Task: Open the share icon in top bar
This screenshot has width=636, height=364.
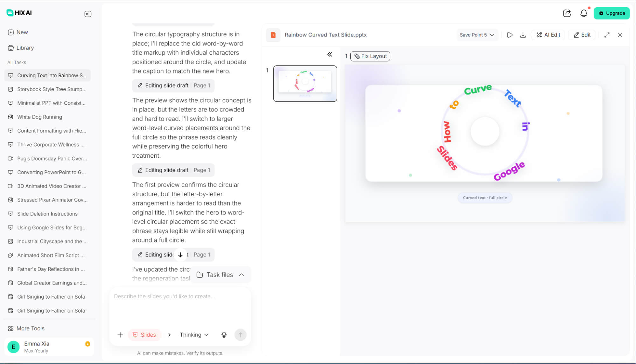Action: click(567, 13)
